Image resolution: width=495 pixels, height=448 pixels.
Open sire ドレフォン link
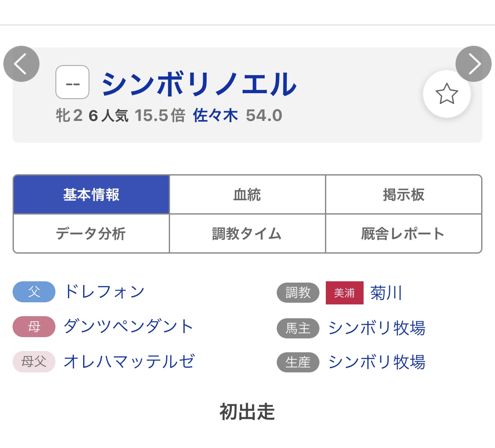point(104,292)
